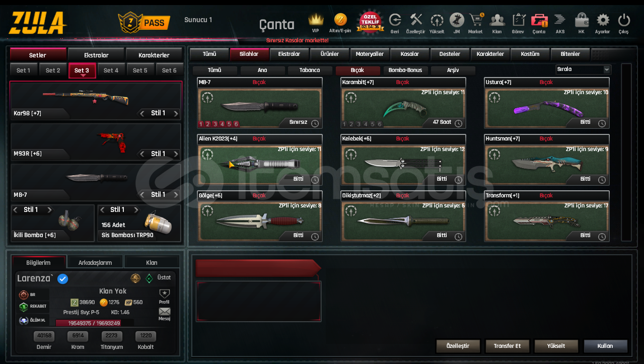
Task: Click the Rekabet rank icon
Action: [24, 307]
